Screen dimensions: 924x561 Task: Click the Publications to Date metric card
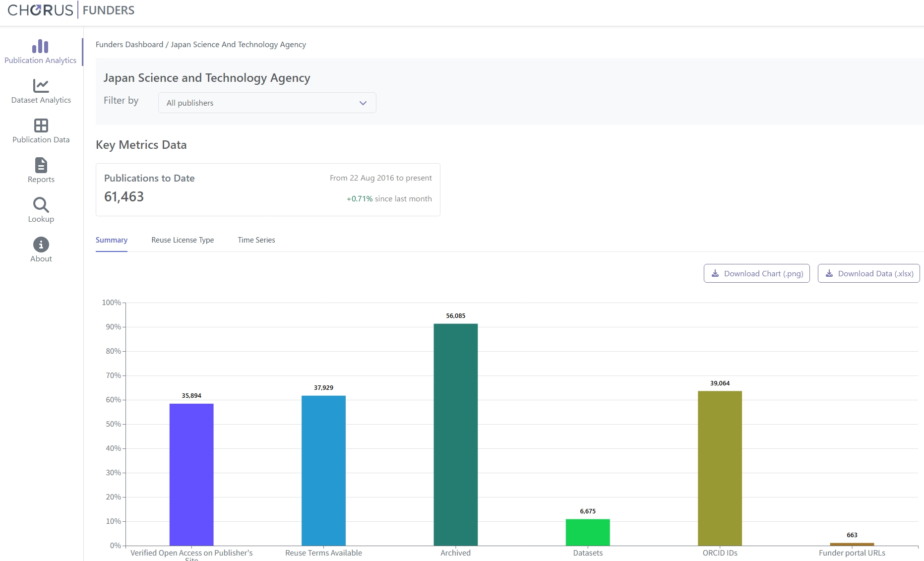click(268, 189)
